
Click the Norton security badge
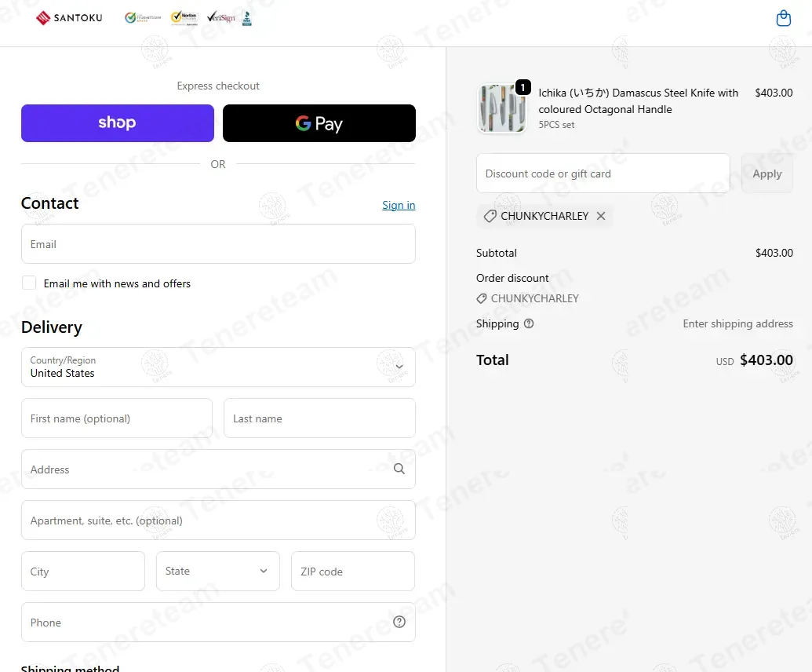pyautogui.click(x=185, y=18)
